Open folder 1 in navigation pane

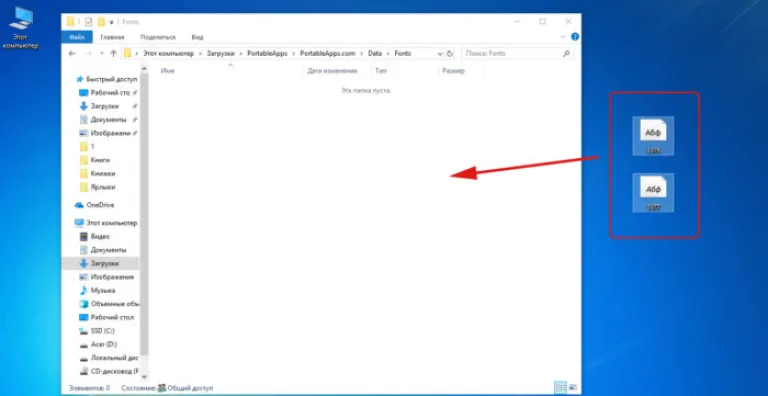tap(87, 147)
